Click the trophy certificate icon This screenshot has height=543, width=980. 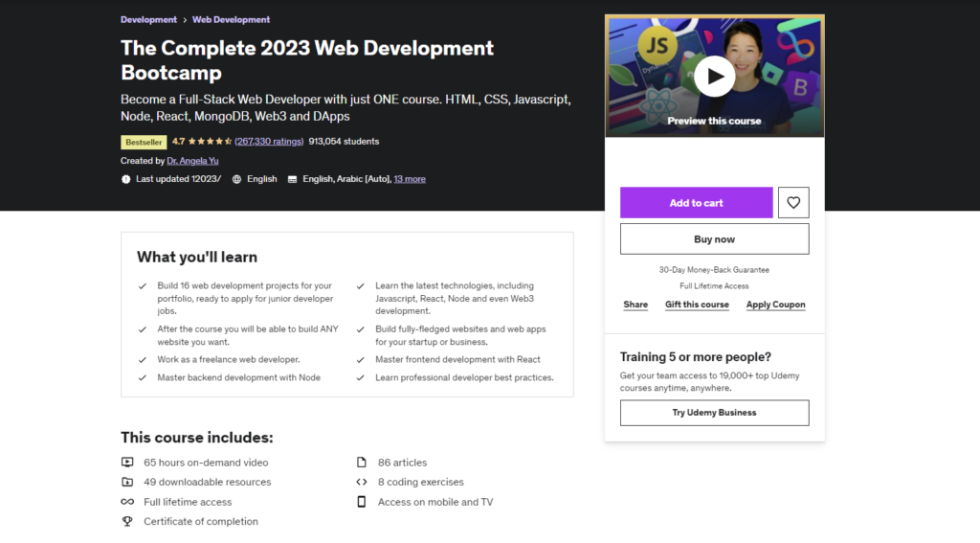point(127,521)
